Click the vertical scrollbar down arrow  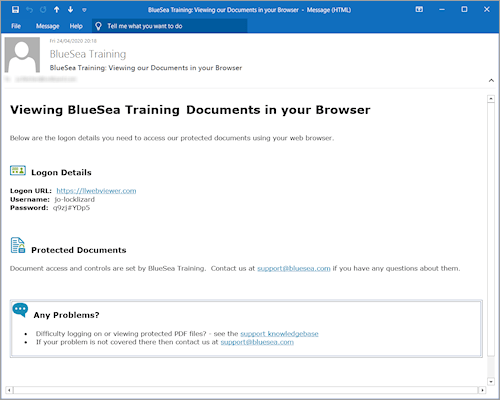(x=491, y=381)
